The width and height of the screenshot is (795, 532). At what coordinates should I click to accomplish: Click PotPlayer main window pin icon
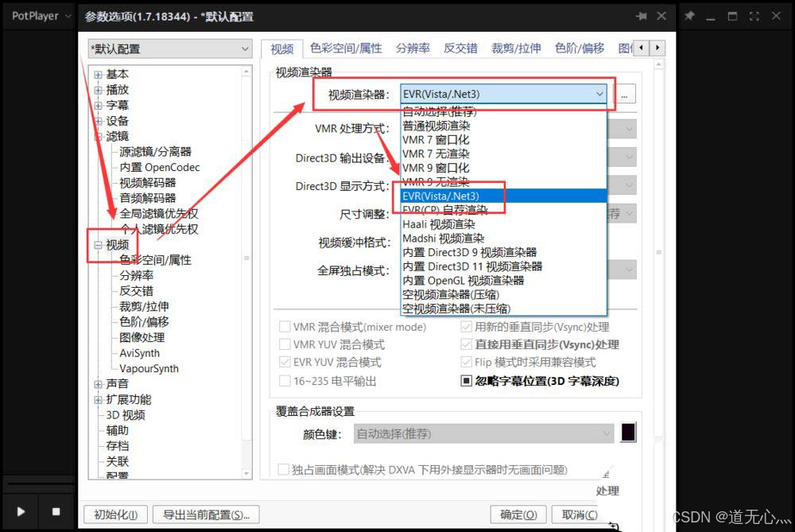pos(689,16)
